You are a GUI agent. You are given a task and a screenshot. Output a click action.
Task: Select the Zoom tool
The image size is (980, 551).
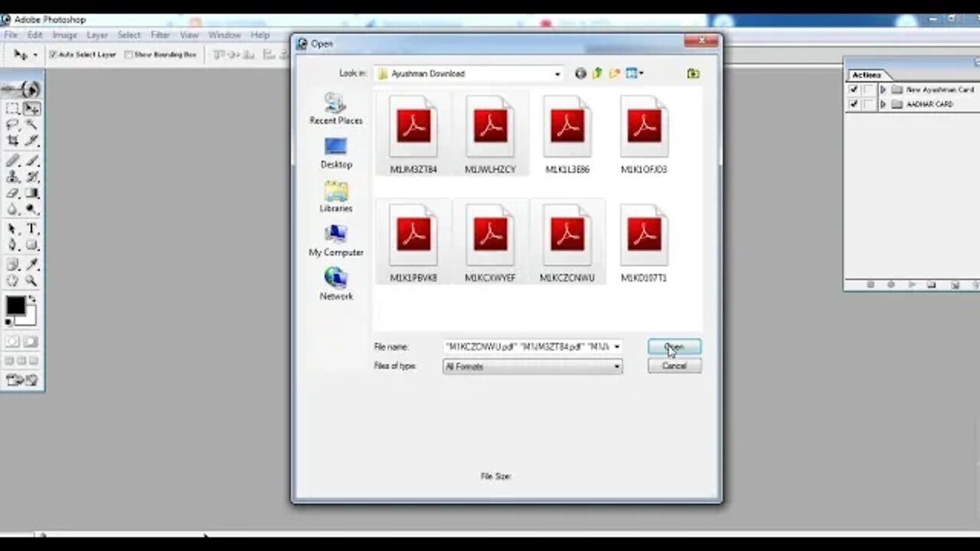click(x=31, y=281)
